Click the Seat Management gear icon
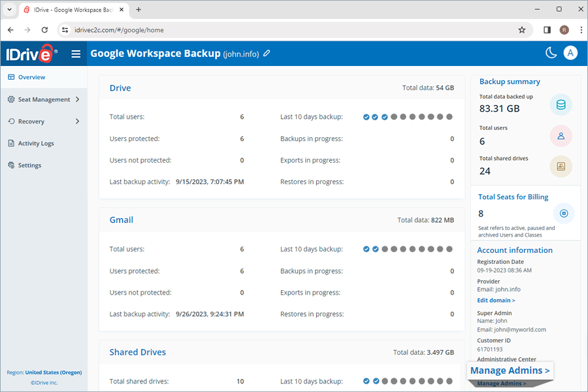The image size is (588, 392). [x=11, y=99]
